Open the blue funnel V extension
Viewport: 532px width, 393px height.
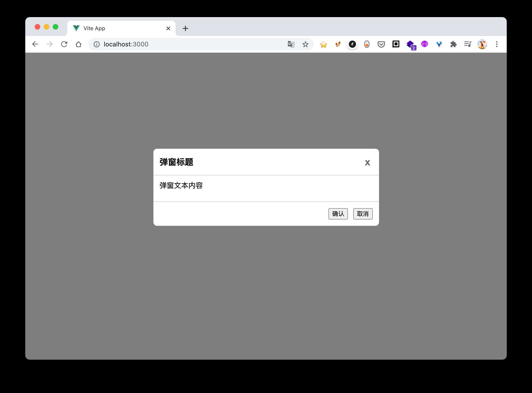439,44
